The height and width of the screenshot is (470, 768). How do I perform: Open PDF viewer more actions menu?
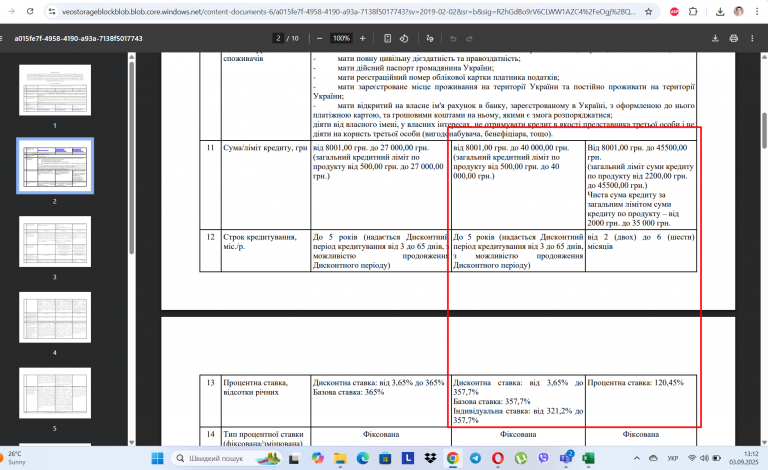(752, 38)
